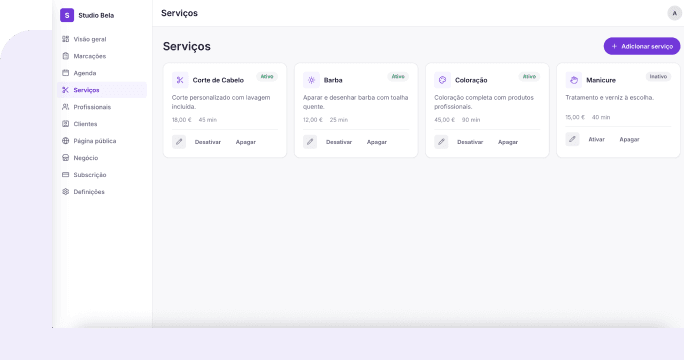Activate the Manicure service with Ativar
Screen dimensions: 684x360
point(596,139)
